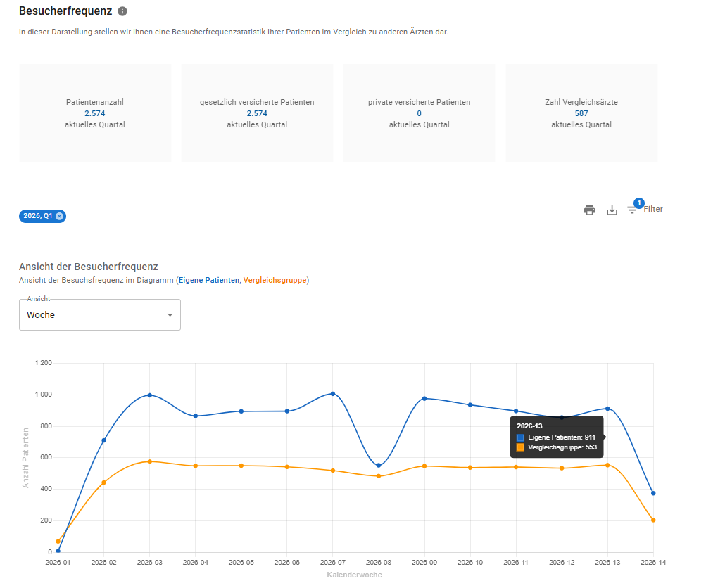This screenshot has height=588, width=725.
Task: Remove the 2026, Q1 filter chip
Action: [59, 216]
